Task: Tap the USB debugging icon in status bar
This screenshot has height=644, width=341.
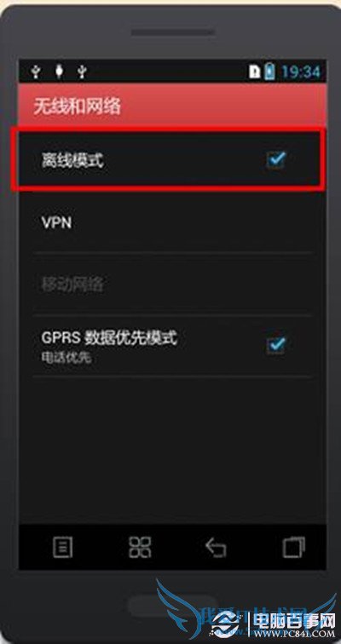Action: (x=60, y=72)
